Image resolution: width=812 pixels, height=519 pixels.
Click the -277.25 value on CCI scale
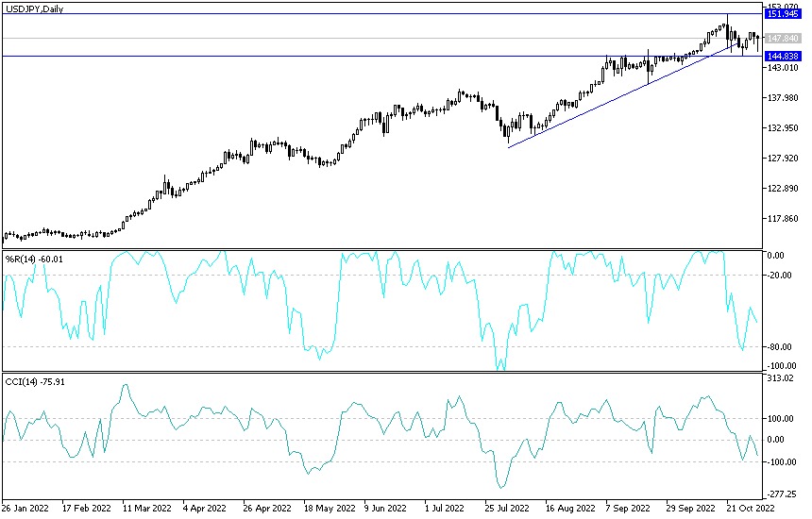click(782, 494)
